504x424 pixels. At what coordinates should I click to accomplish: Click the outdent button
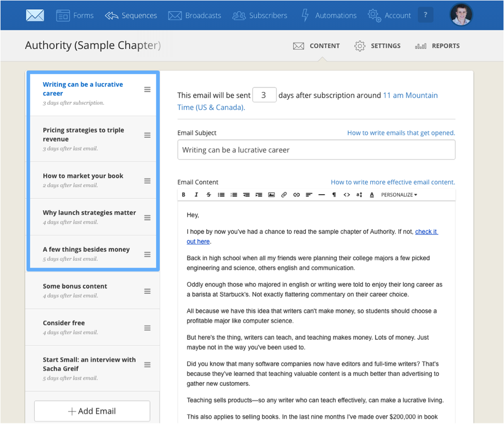246,195
